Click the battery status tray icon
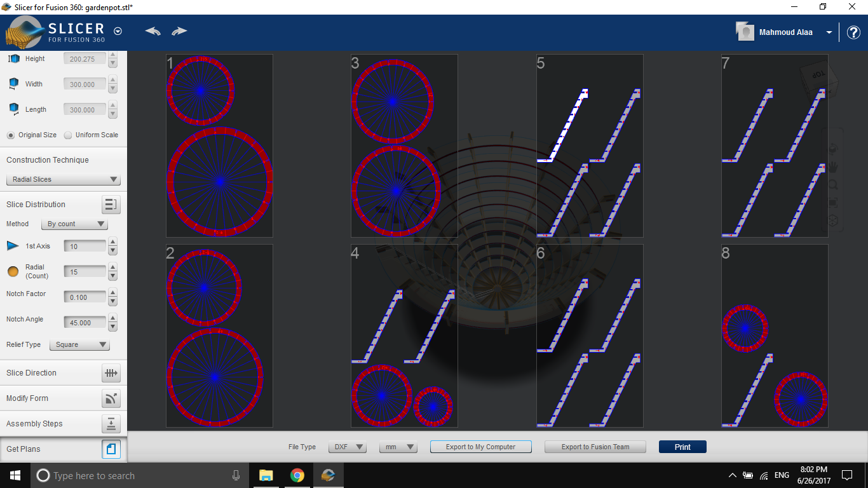 pyautogui.click(x=748, y=475)
